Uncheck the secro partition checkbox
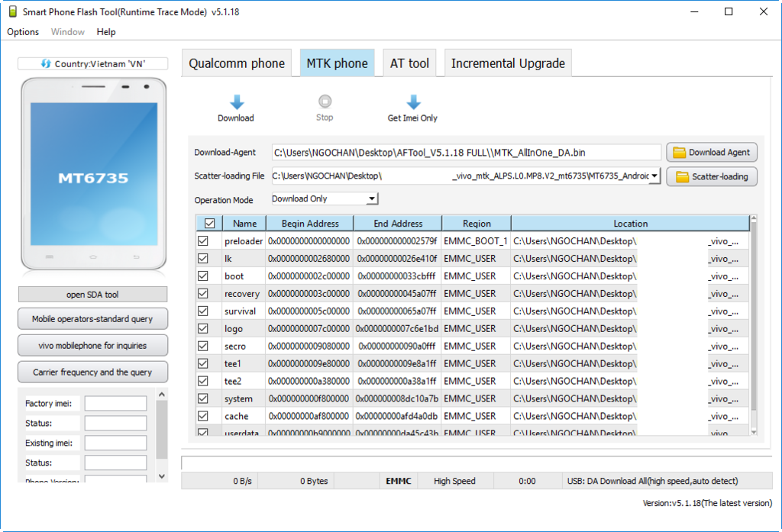This screenshot has height=532, width=782. pos(203,346)
